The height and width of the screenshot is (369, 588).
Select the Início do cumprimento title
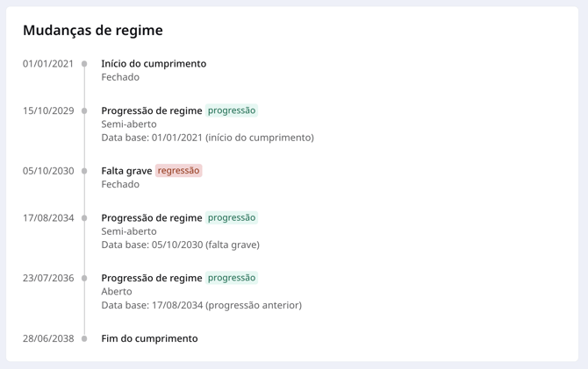click(154, 64)
